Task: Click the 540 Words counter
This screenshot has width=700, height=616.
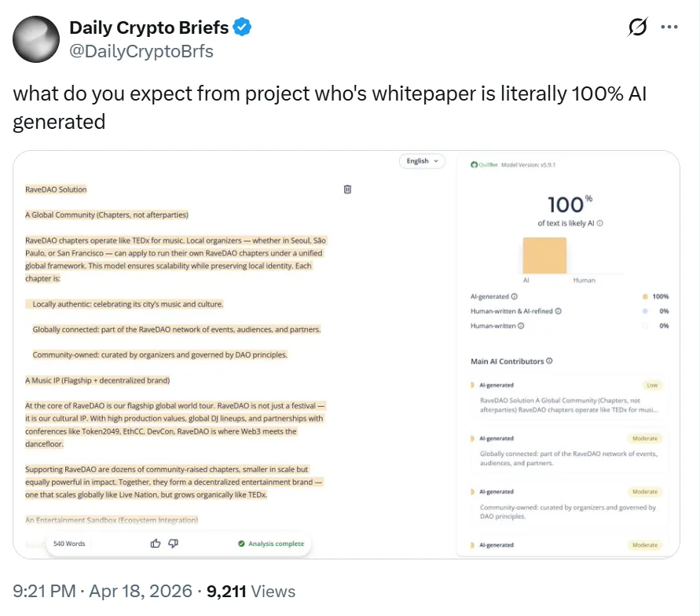Action: coord(69,543)
